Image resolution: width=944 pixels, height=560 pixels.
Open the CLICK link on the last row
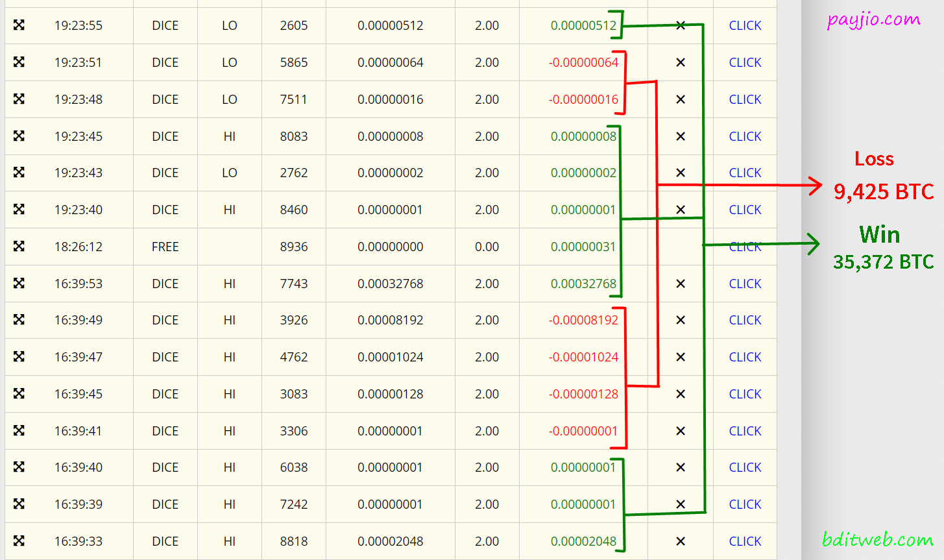coord(744,541)
